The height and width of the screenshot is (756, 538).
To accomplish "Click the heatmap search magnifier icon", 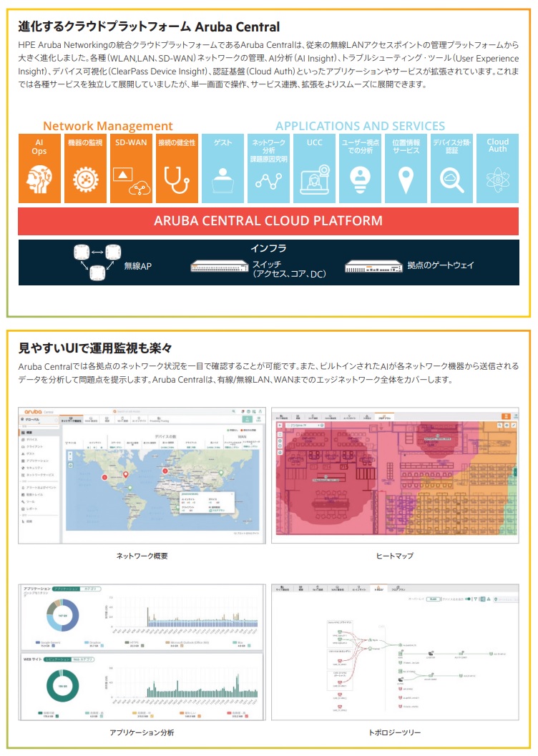I will (x=499, y=426).
